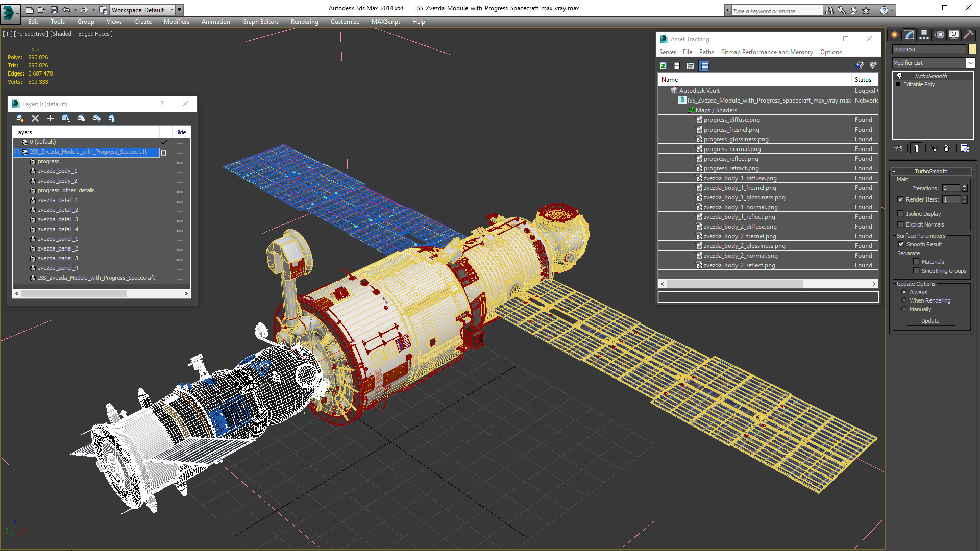Screen dimensions: 980x551
Task: Click the New Scene toolbar icon
Action: pyautogui.click(x=29, y=10)
